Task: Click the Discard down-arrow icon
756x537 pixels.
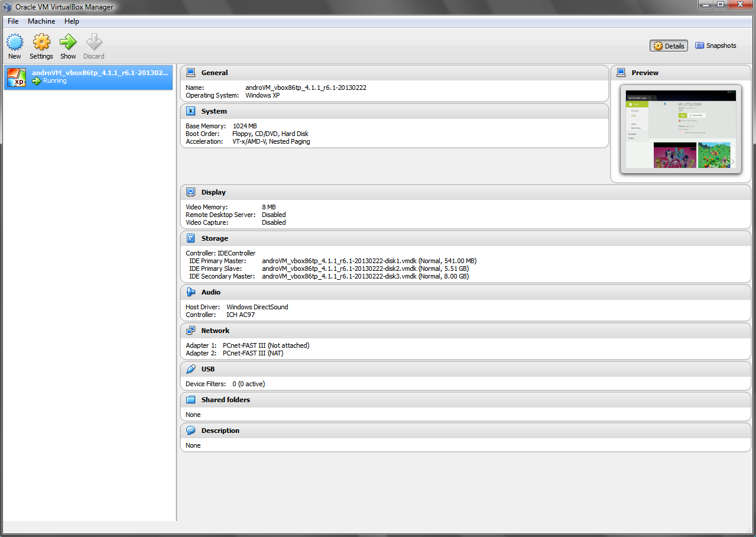Action: 94,42
